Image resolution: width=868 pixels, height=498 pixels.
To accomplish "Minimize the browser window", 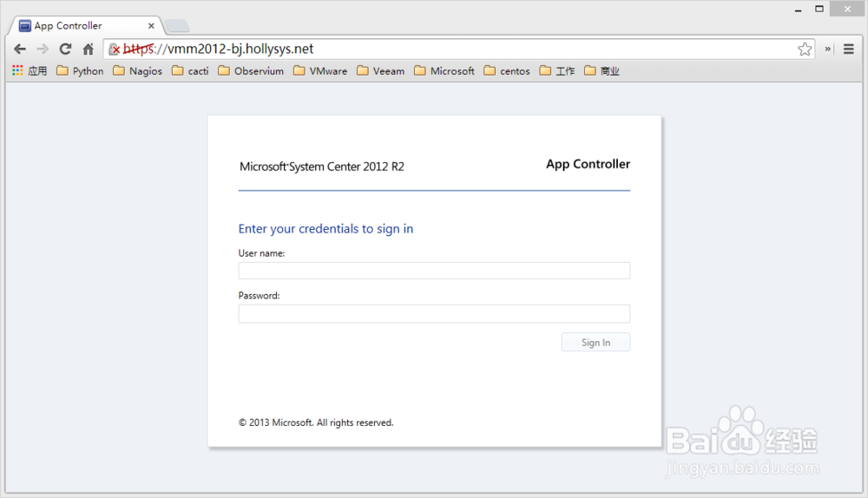I will click(798, 10).
